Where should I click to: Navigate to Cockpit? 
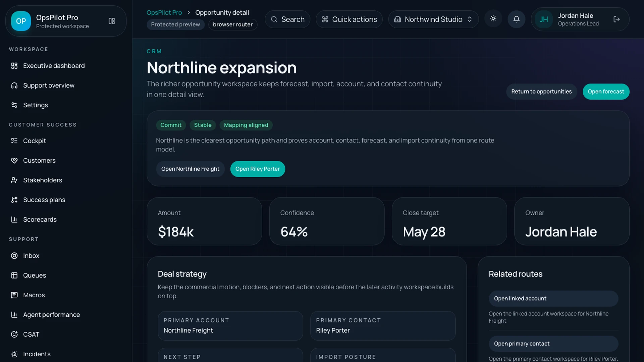pos(66,141)
